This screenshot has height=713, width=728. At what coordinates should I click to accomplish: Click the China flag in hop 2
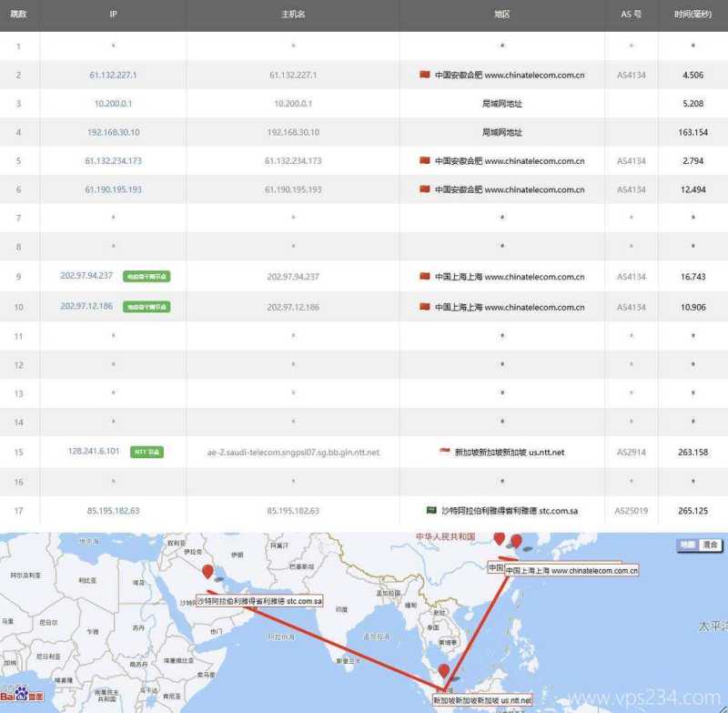click(x=424, y=75)
